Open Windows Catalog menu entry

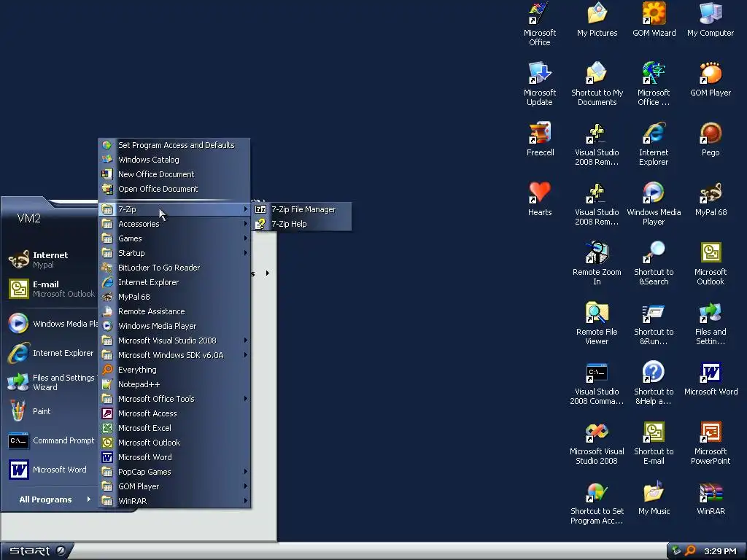174,160
